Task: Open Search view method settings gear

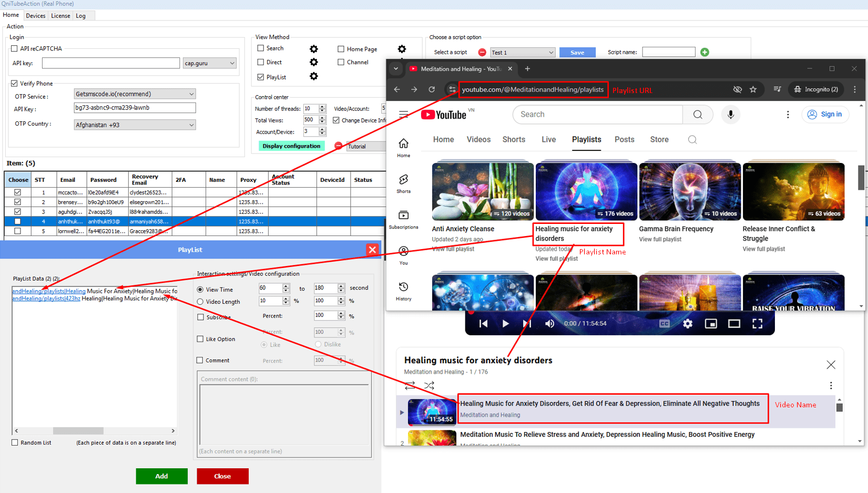Action: pos(314,49)
